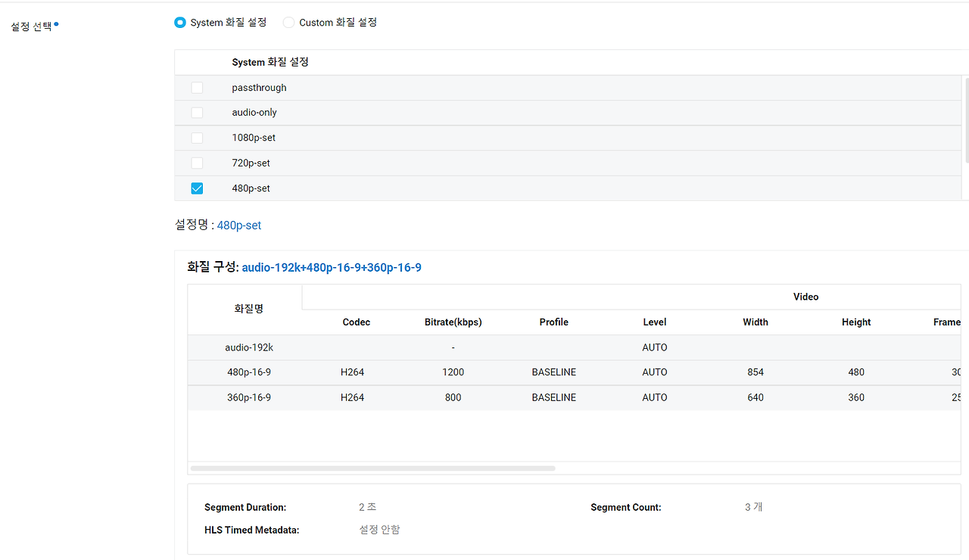969x560 pixels.
Task: Click AUTO level in the audio-192k row
Action: (x=655, y=347)
